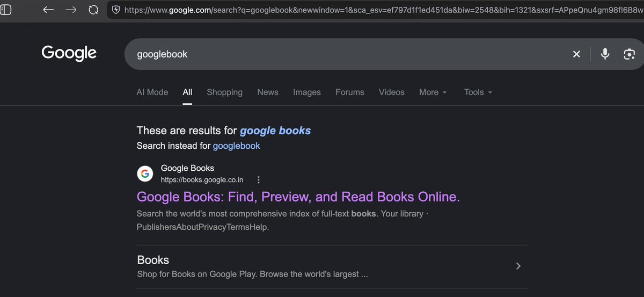
Task: Switch to the Videos tab
Action: click(392, 92)
